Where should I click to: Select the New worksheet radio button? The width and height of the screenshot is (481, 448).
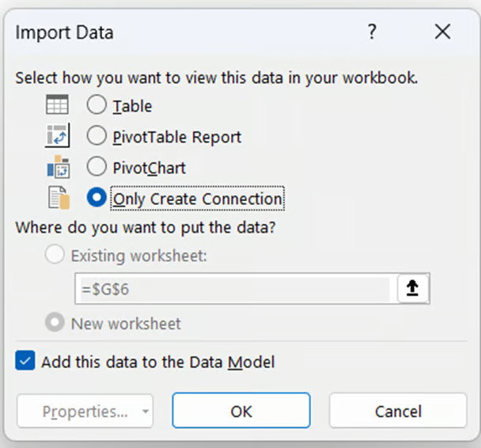[55, 323]
